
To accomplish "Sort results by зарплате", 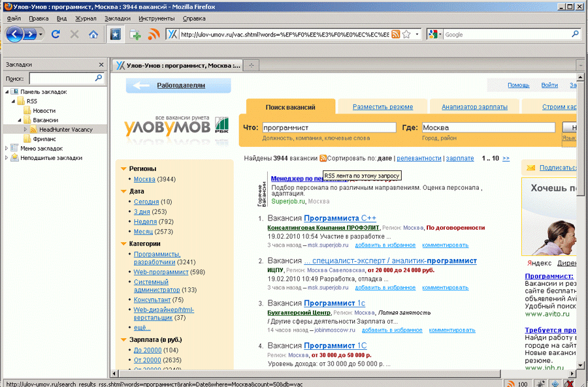I will pos(460,158).
